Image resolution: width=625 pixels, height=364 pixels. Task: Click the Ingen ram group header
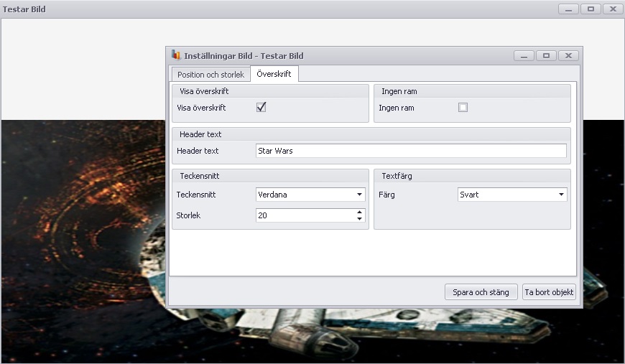472,91
